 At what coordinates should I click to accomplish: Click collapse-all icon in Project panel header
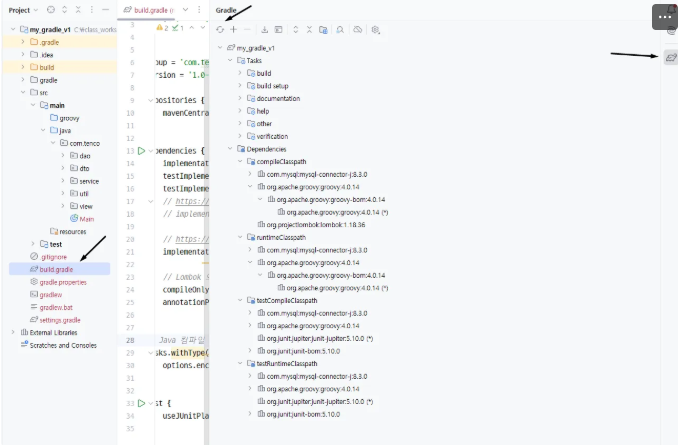78,10
